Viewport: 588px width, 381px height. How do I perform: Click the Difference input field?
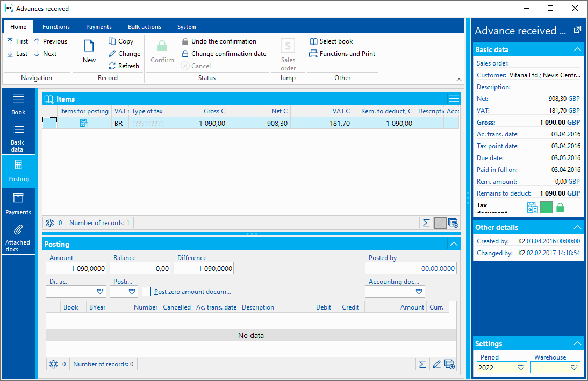click(x=204, y=268)
